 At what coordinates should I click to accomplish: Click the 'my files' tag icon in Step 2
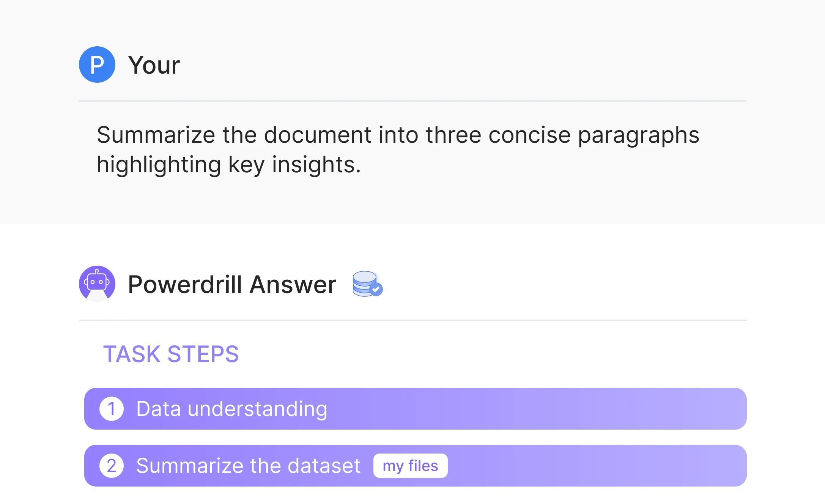[410, 465]
